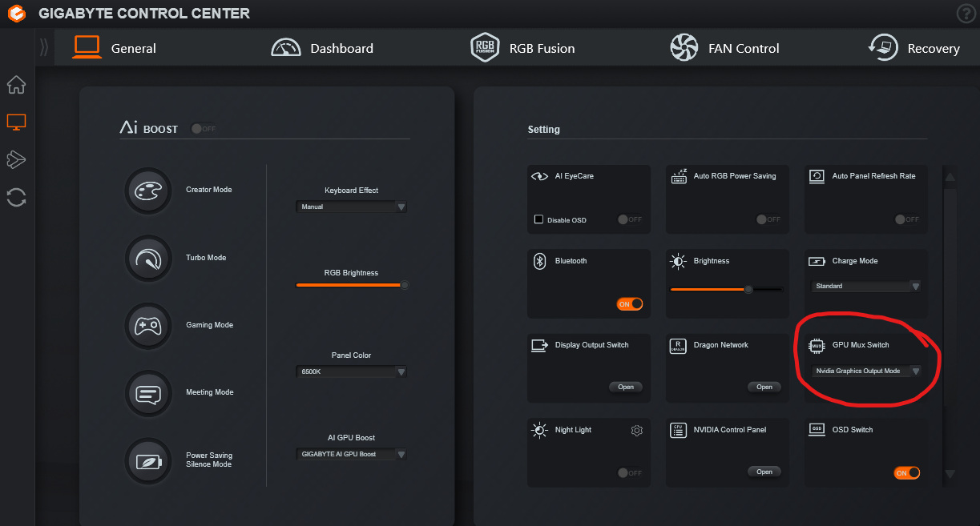Open Night Light settings gear

click(637, 431)
